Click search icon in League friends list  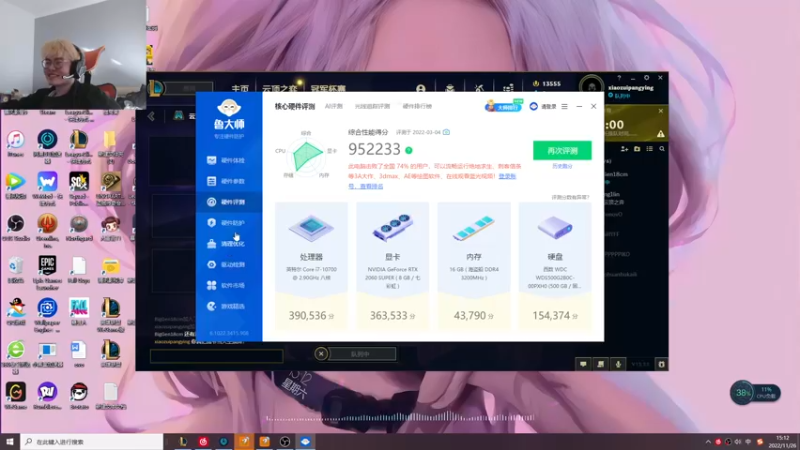662,149
